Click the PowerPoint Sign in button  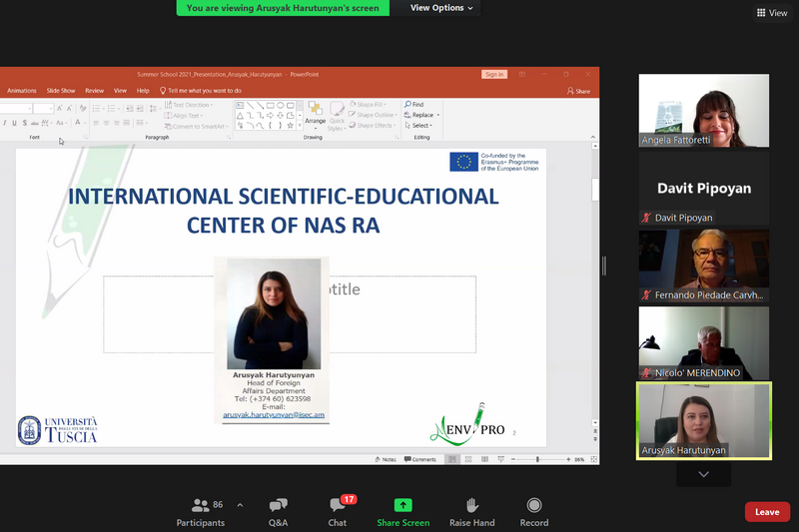click(x=493, y=74)
